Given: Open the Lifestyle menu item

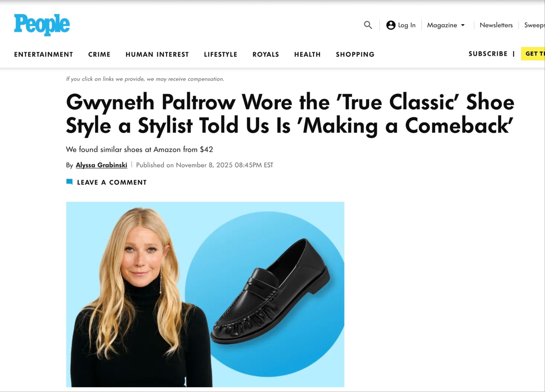Looking at the screenshot, I should tap(221, 54).
